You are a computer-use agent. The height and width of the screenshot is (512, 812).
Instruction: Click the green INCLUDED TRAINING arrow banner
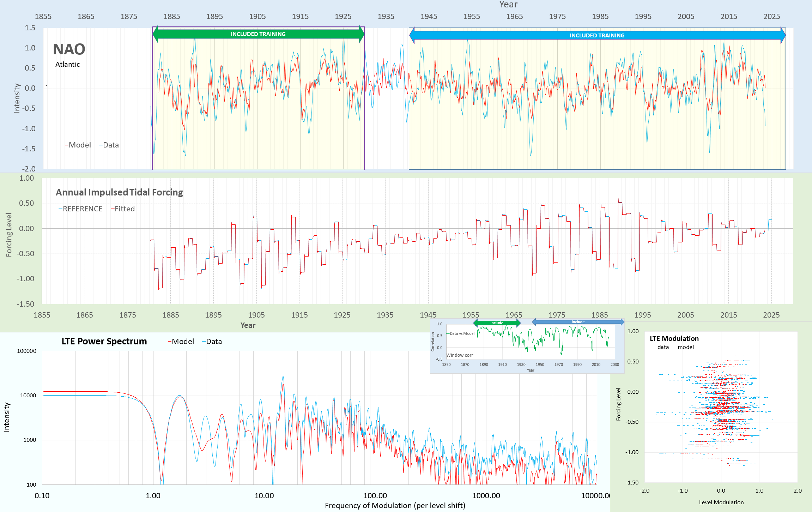point(258,34)
